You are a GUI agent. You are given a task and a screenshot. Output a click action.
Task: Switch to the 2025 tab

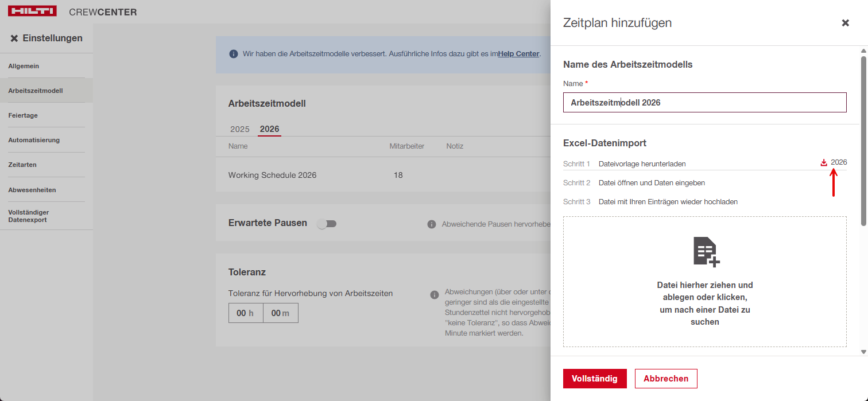[x=240, y=129]
